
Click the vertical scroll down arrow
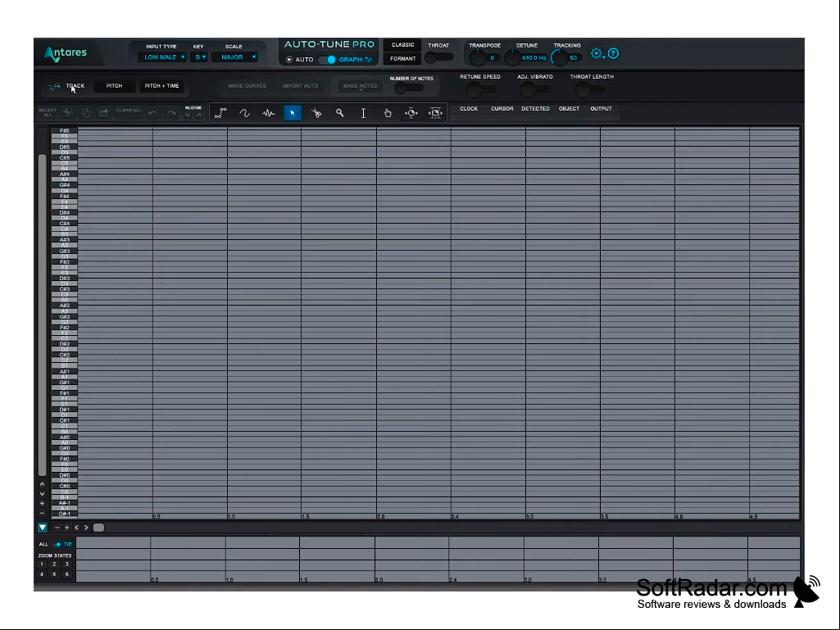coord(43,493)
